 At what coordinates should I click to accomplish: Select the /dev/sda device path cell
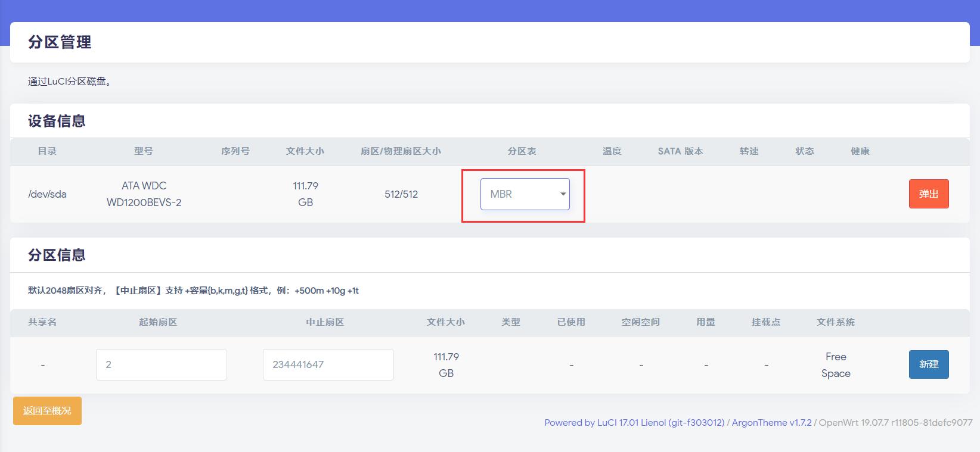coord(47,194)
